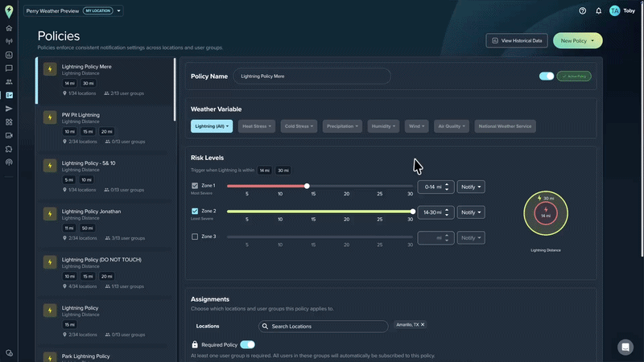This screenshot has width=644, height=362.
Task: Open the camera sidebar icon
Action: coord(9,135)
